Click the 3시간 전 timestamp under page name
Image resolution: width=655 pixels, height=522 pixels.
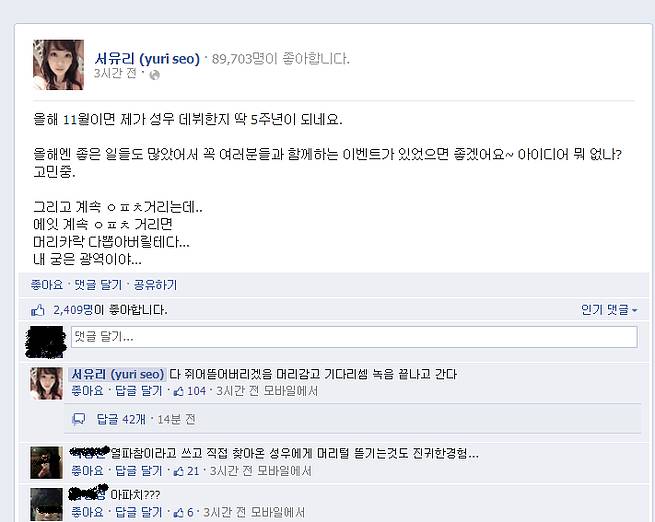point(115,73)
